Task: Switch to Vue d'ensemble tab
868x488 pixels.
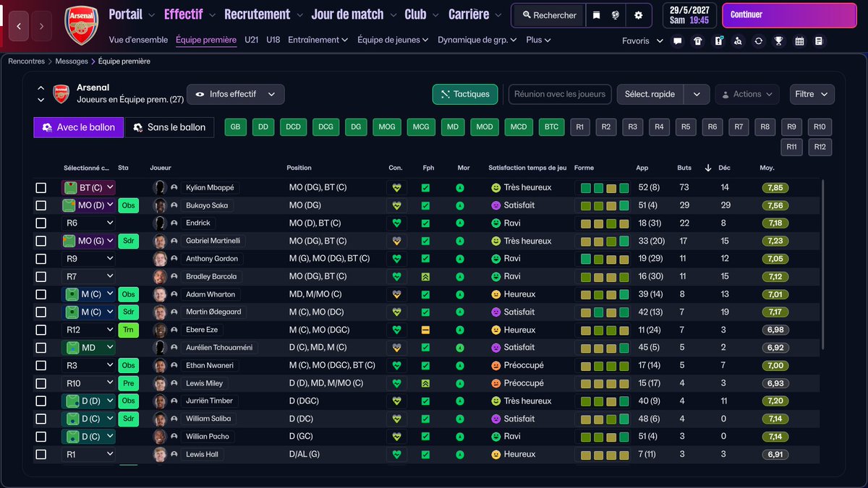Action: [138, 40]
